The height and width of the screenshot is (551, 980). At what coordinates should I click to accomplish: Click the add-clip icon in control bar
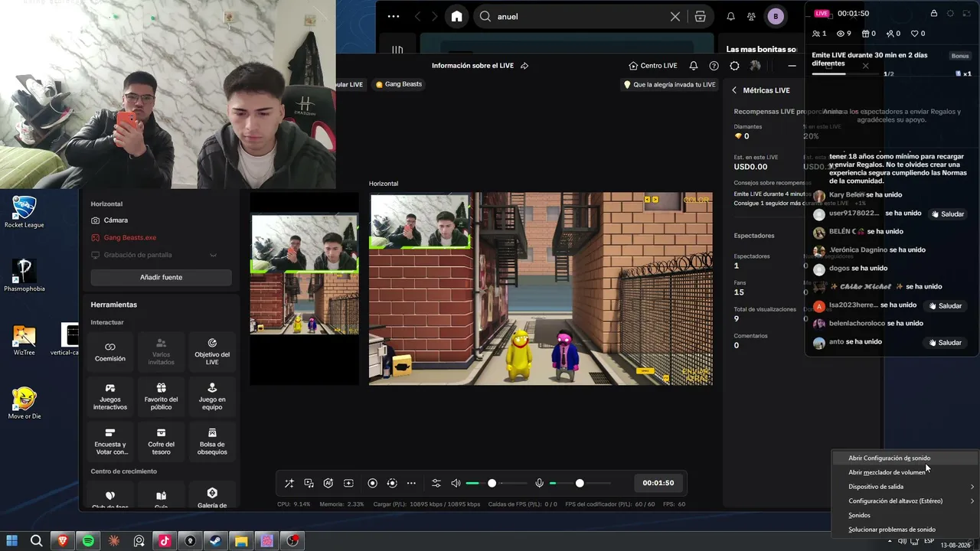pyautogui.click(x=348, y=483)
